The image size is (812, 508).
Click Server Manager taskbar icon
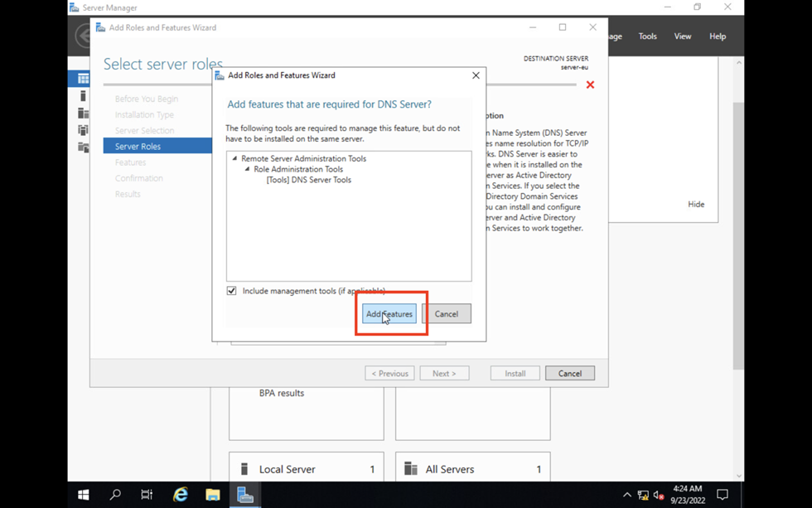pos(245,495)
